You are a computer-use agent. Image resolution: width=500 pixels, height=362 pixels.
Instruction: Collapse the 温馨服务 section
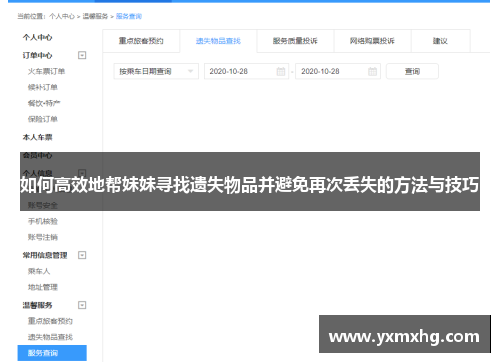click(82, 305)
